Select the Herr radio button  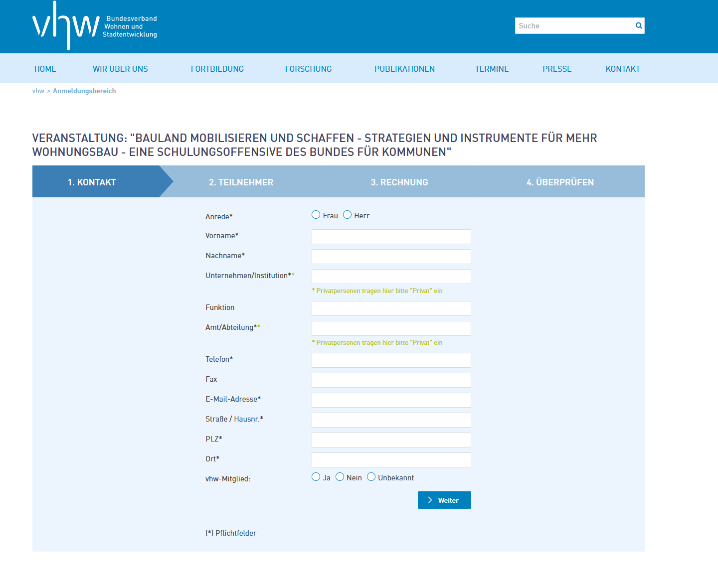click(x=348, y=215)
